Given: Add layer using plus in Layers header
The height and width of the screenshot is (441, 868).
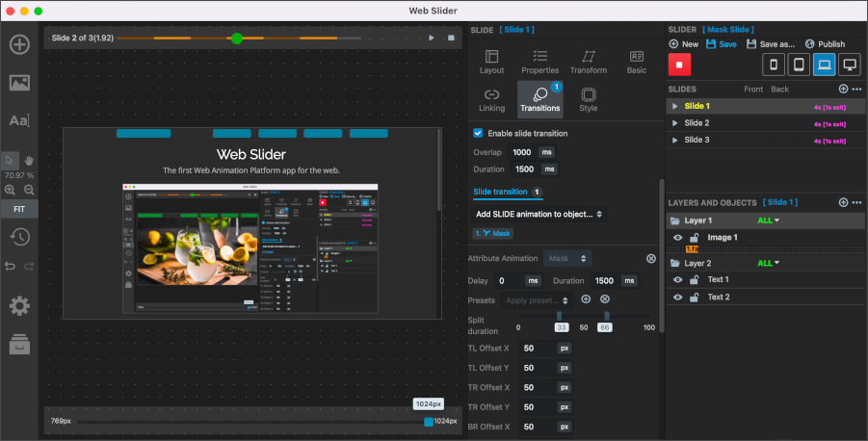Looking at the screenshot, I should click(x=843, y=202).
